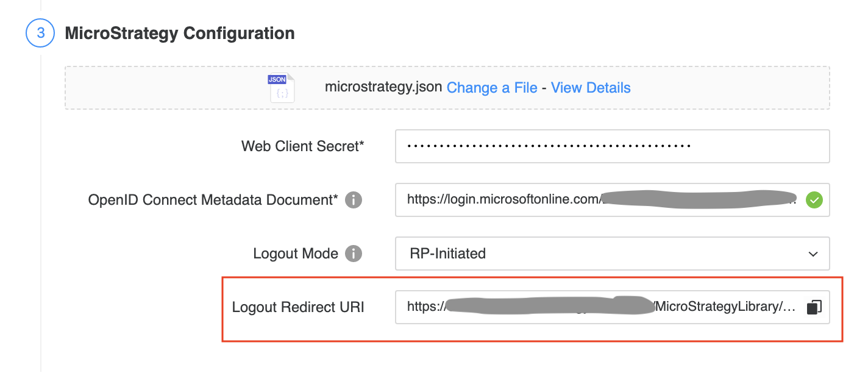Click the OpenID Connect Metadata Document label
868x373 pixels.
coord(213,200)
